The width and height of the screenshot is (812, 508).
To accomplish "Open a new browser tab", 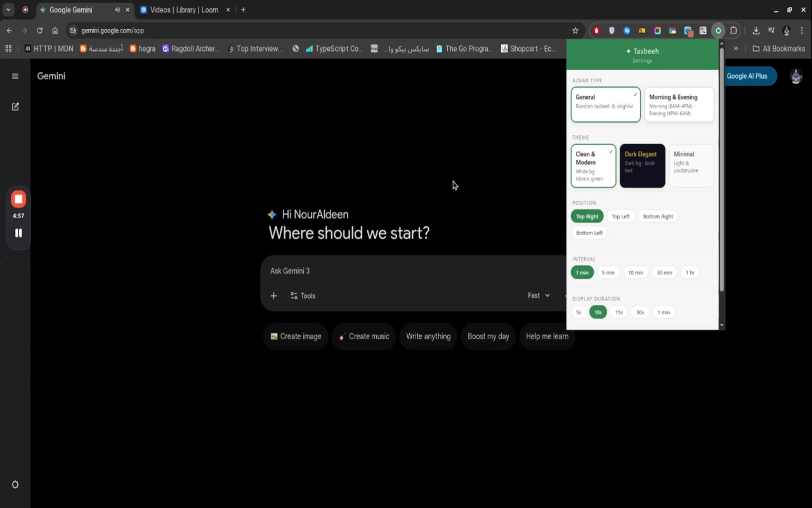I will click(243, 10).
